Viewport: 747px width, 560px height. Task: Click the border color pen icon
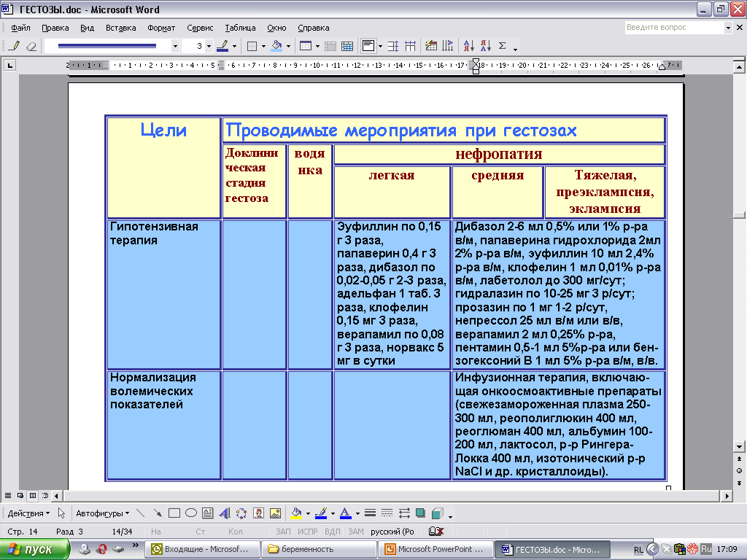222,46
